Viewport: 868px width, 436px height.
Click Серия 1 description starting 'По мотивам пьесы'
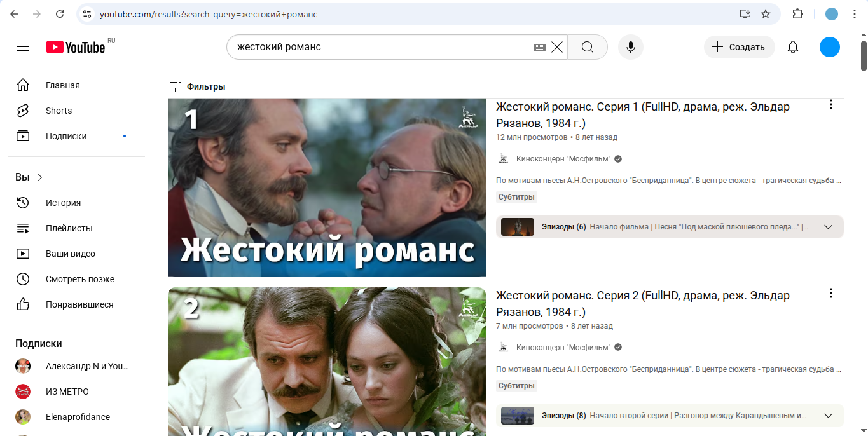(x=669, y=181)
